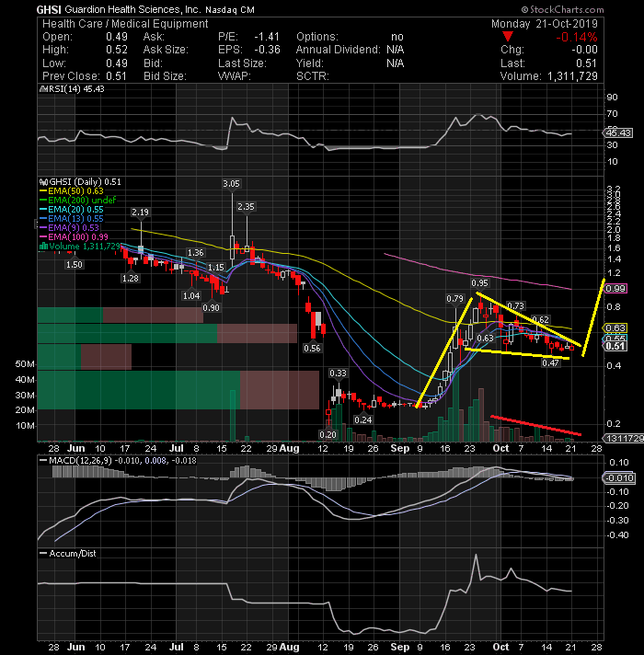Viewport: 644px width, 655px height.
Task: Click the Yield: label
Action: (310, 63)
